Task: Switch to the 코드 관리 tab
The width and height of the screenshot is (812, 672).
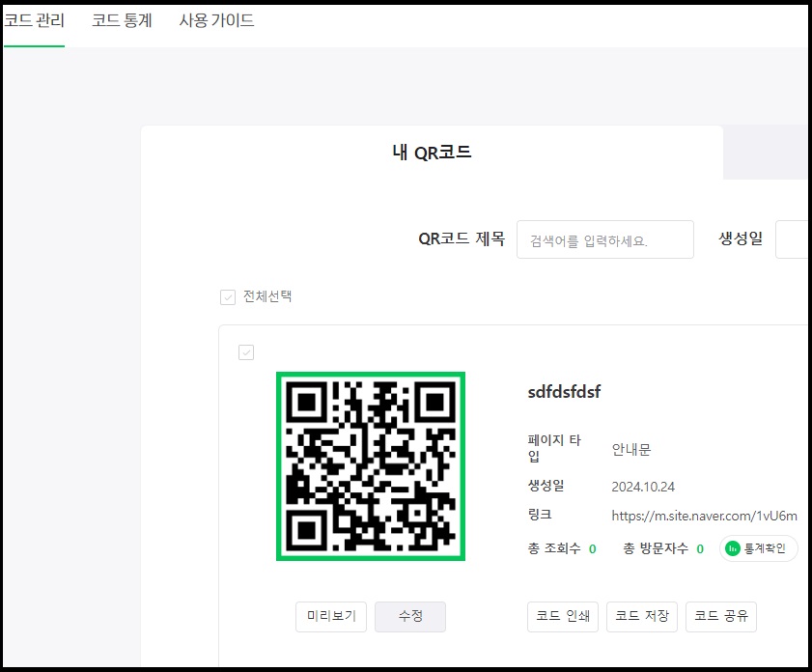Action: point(34,20)
